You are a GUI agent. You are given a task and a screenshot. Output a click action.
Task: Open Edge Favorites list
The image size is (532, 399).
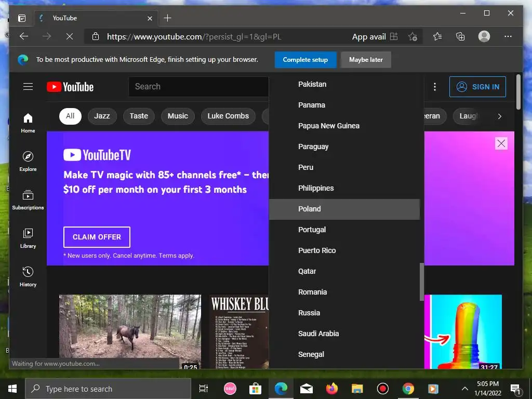point(437,36)
